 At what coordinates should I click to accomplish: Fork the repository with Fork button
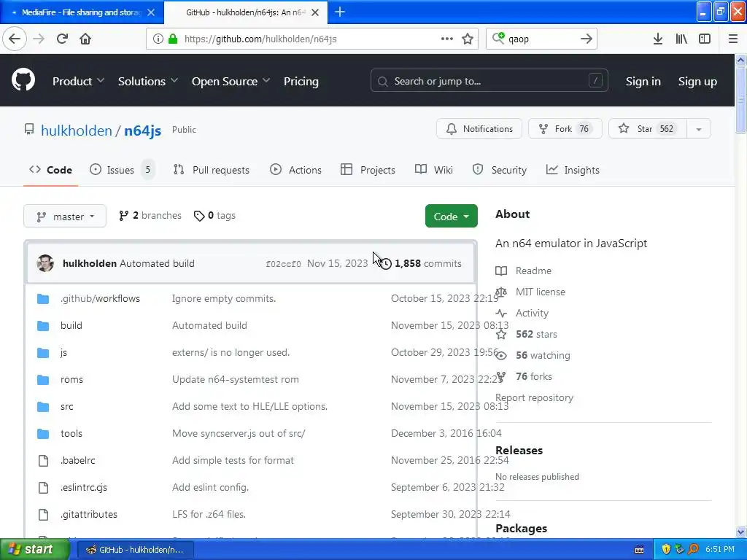(565, 129)
